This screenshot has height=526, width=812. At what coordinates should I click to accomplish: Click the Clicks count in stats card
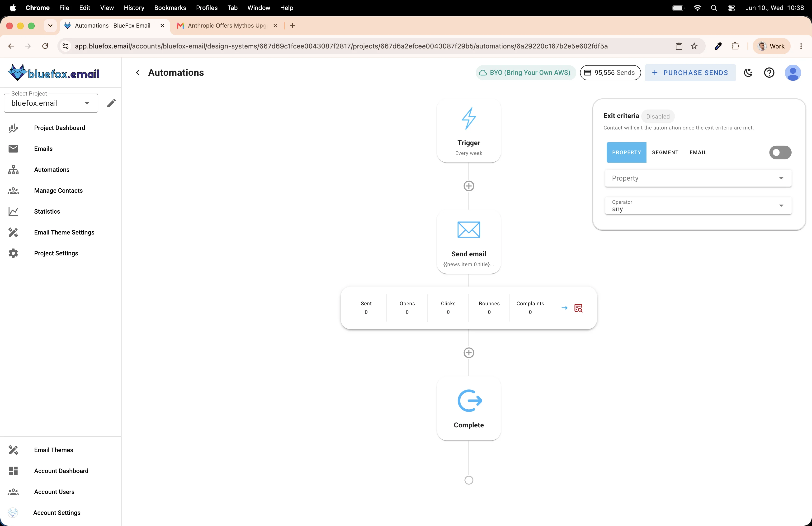pos(448,312)
